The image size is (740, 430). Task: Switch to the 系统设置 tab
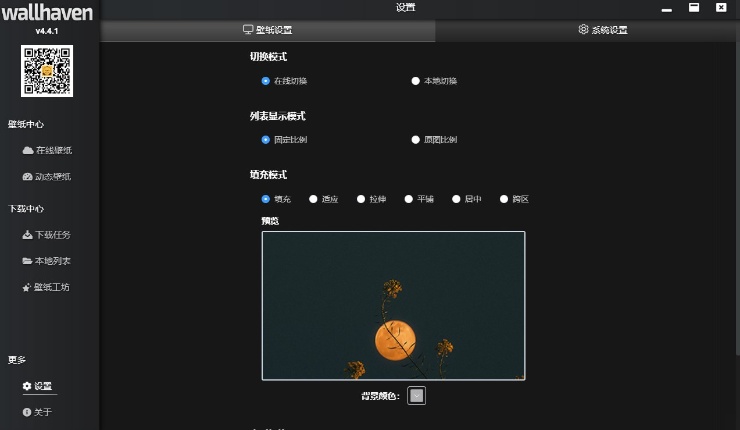pos(603,30)
